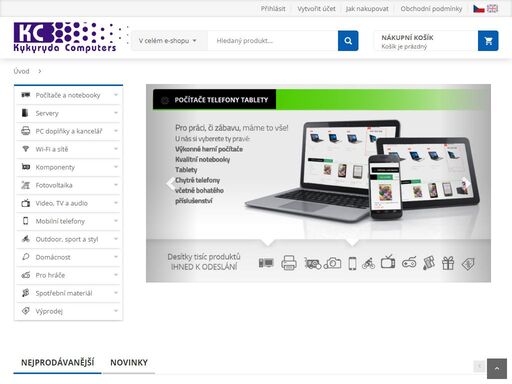
Task: Open the Obchodní podmínky link
Action: (431, 9)
